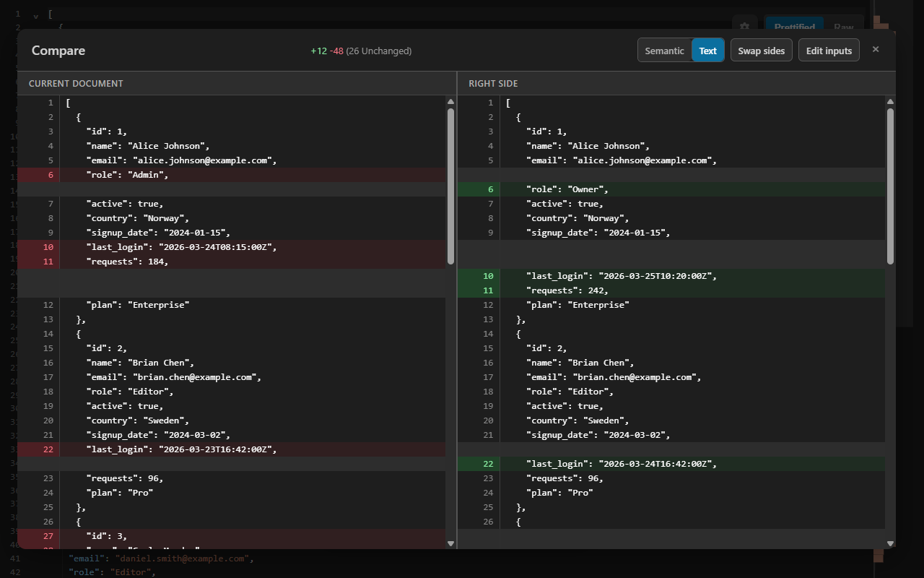Select Text diff mode
This screenshot has width=924, height=578.
click(x=708, y=51)
